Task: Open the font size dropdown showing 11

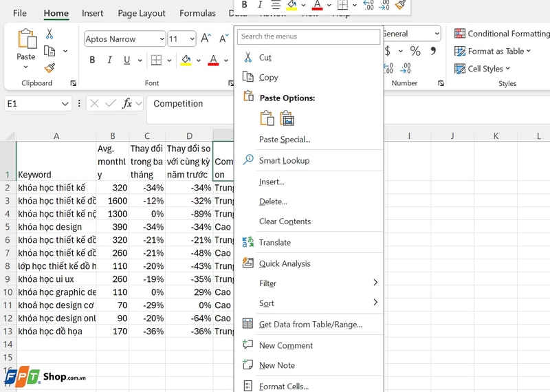Action: (x=192, y=39)
